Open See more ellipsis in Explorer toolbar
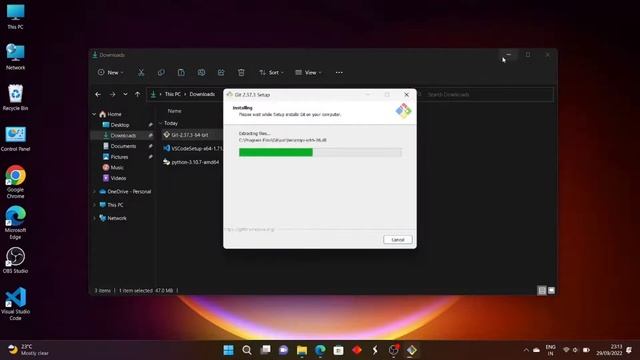 point(339,73)
